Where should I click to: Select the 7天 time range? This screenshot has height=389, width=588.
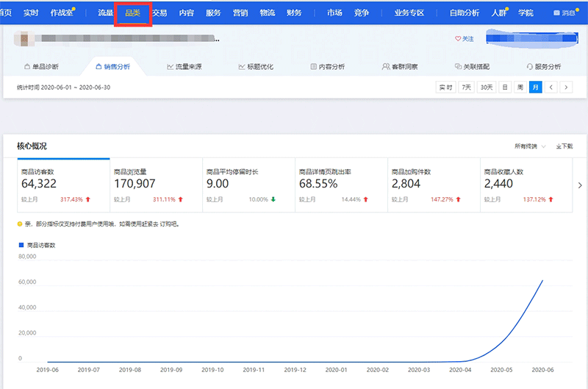coord(466,87)
